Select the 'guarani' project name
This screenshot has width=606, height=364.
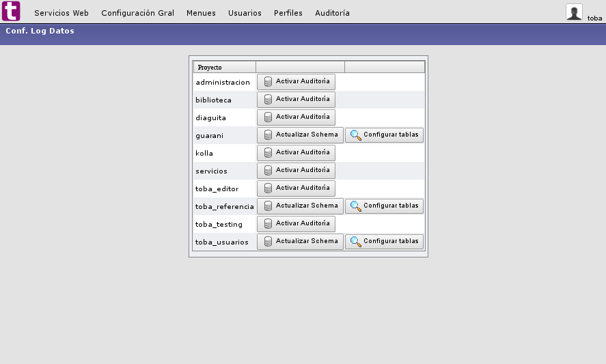[x=209, y=136]
